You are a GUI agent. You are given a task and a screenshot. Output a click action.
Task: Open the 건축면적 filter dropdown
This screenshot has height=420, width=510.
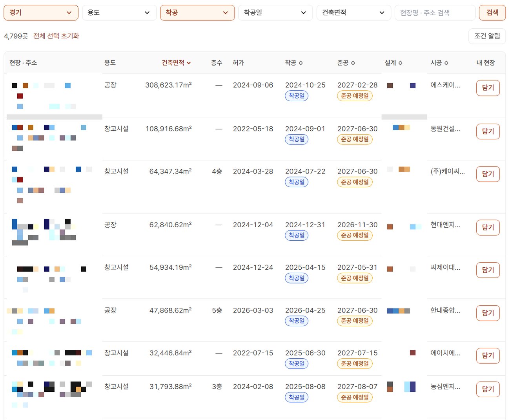[x=354, y=13]
